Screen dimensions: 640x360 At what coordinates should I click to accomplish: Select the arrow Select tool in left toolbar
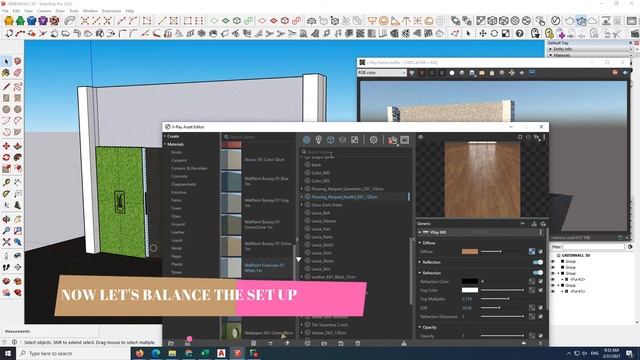pyautogui.click(x=6, y=61)
